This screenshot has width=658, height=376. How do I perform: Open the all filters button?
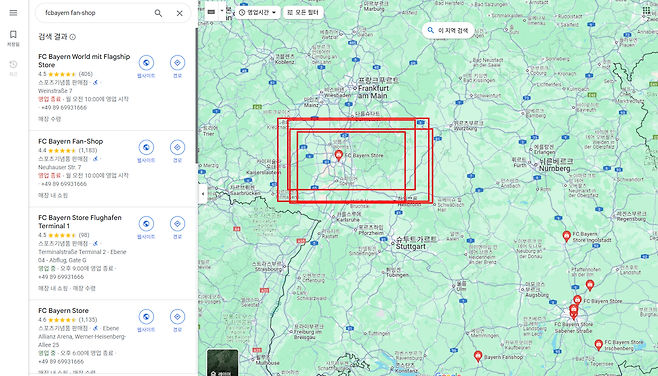pyautogui.click(x=303, y=13)
